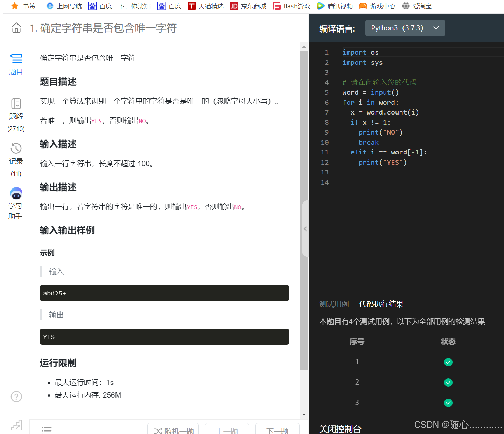Open the 百度 bookmark
504x434 pixels.
[x=169, y=6]
